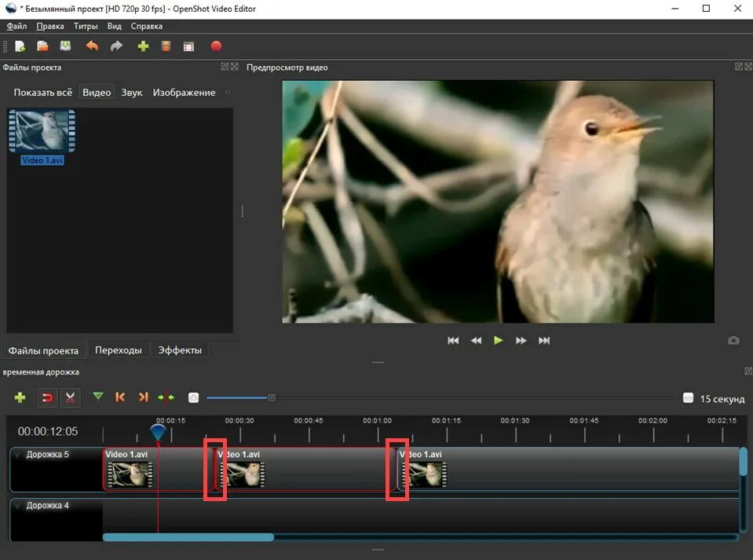Click the green Import Files plus icon
Viewport: 753px width, 560px height.
tap(143, 46)
